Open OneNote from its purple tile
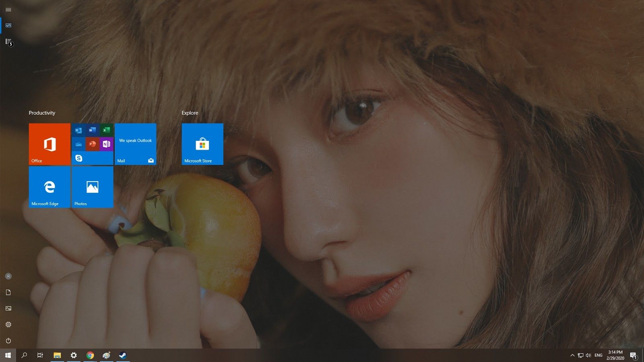 [106, 144]
